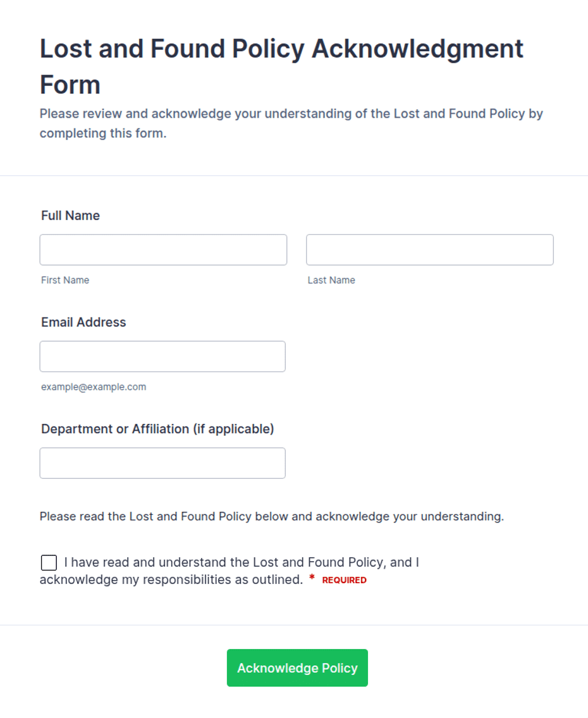Click the form description under the title

(x=291, y=123)
